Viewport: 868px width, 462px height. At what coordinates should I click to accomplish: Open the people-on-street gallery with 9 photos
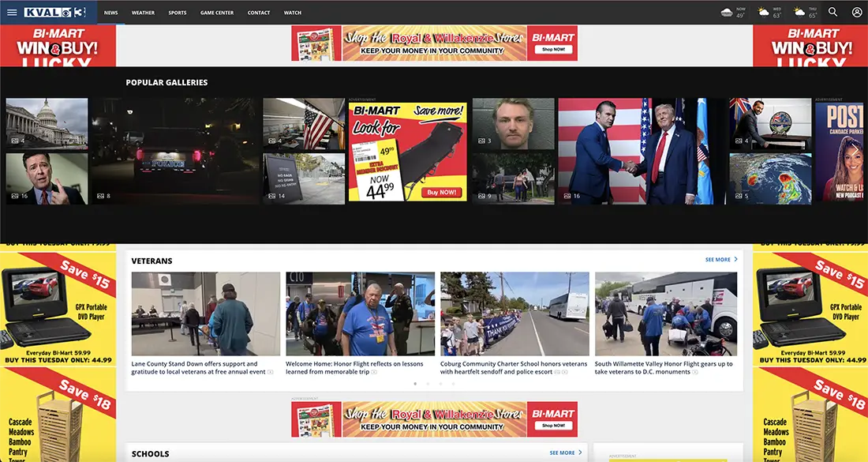513,179
